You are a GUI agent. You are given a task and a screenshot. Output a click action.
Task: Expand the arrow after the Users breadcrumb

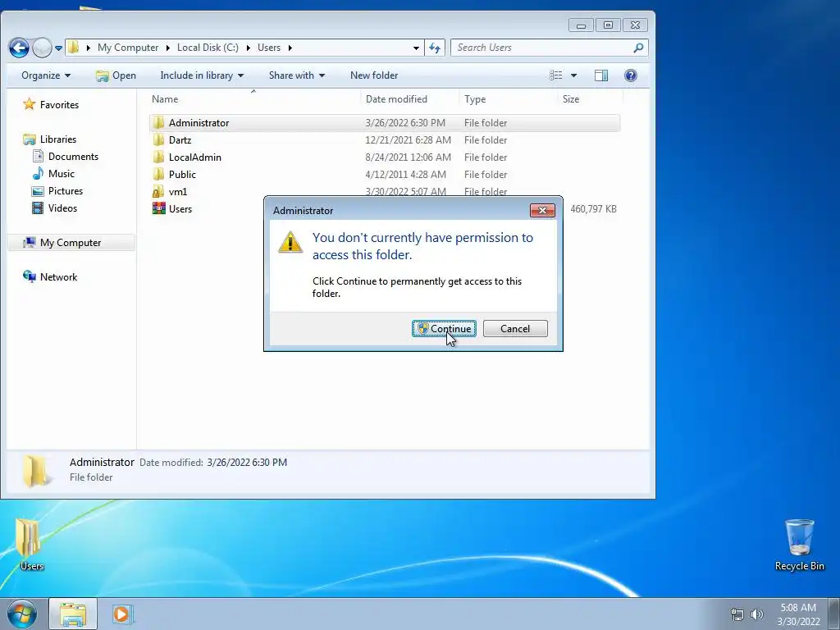click(x=290, y=48)
